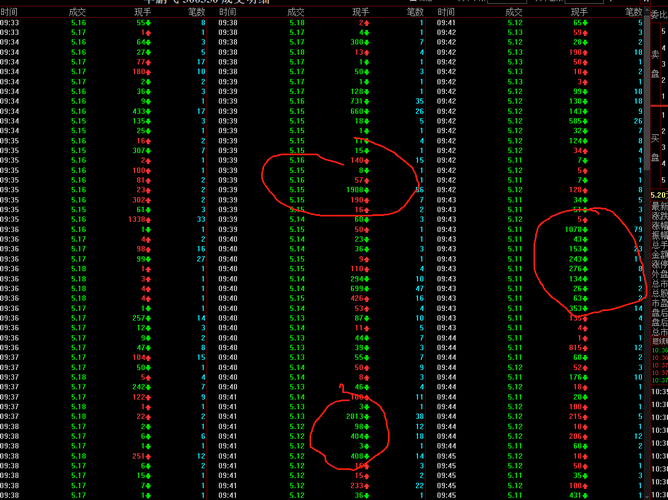
Task: Select the 433 volume trade at 09:34
Action: click(x=142, y=111)
